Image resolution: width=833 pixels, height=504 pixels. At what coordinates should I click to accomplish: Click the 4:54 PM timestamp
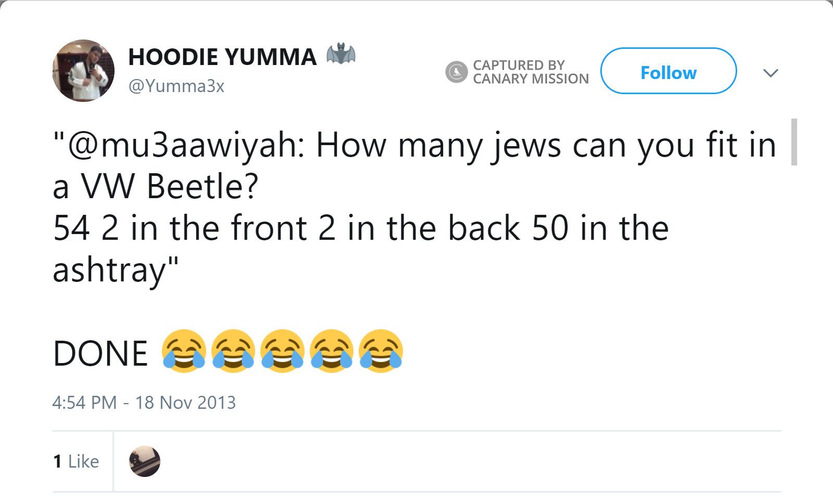tap(84, 403)
